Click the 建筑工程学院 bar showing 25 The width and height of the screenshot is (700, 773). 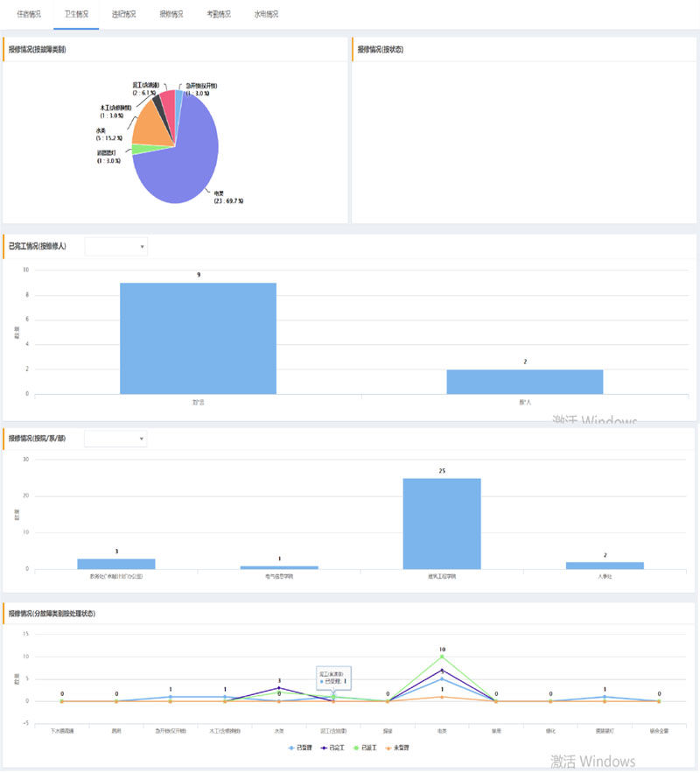pos(442,524)
